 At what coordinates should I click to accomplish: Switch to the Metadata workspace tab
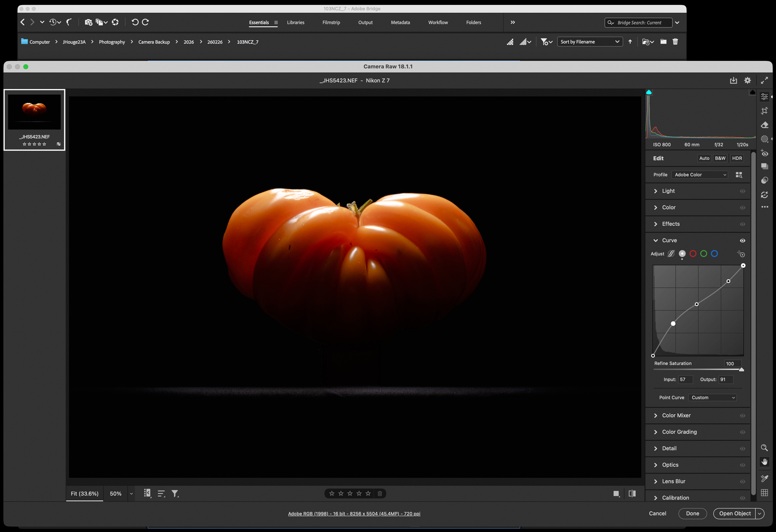tap(400, 22)
